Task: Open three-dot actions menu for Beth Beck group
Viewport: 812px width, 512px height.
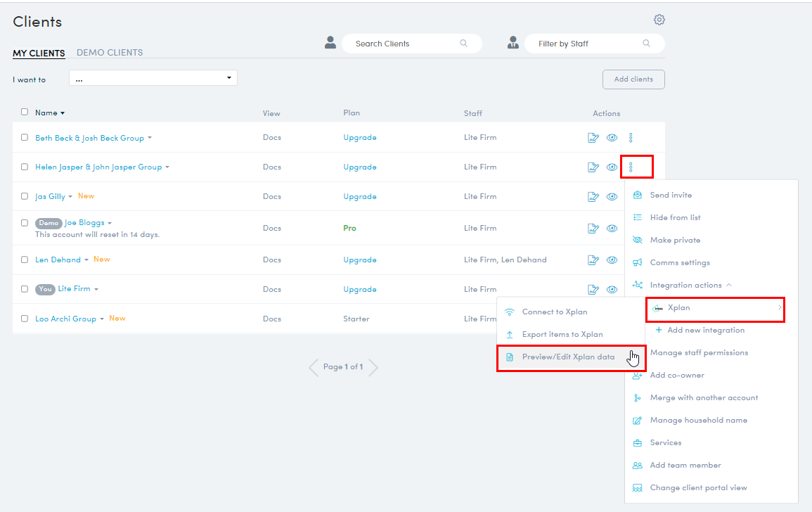Action: [631, 138]
